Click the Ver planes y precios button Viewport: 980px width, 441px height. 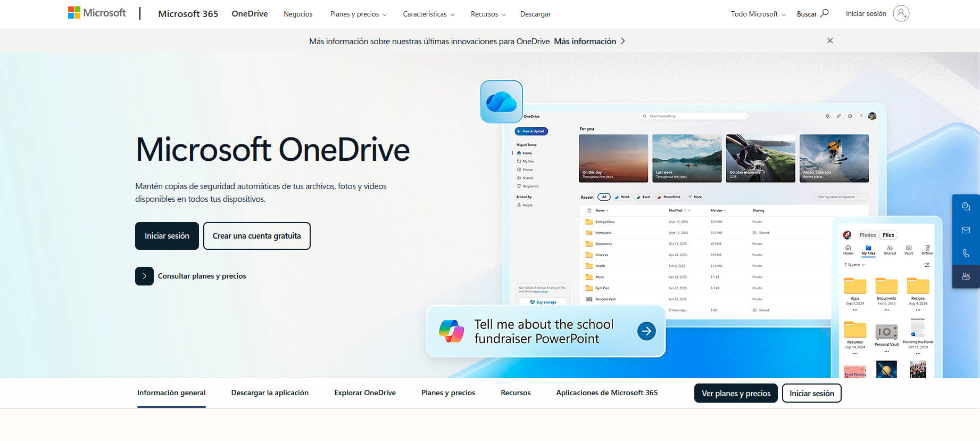click(736, 393)
